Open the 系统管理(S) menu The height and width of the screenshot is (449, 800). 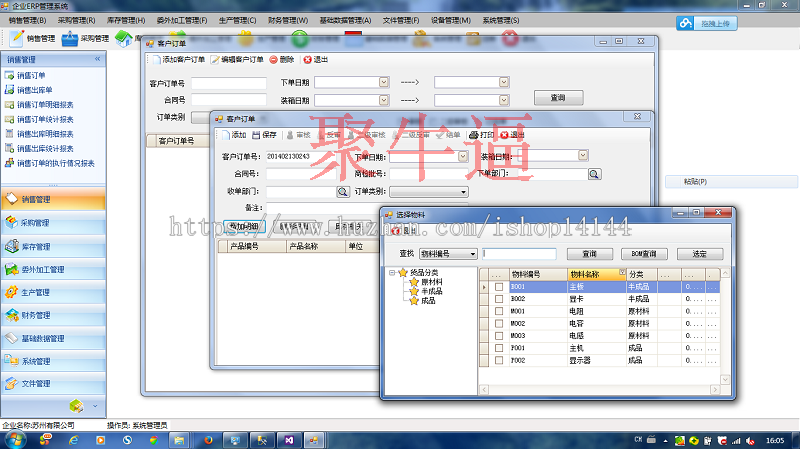pyautogui.click(x=501, y=20)
